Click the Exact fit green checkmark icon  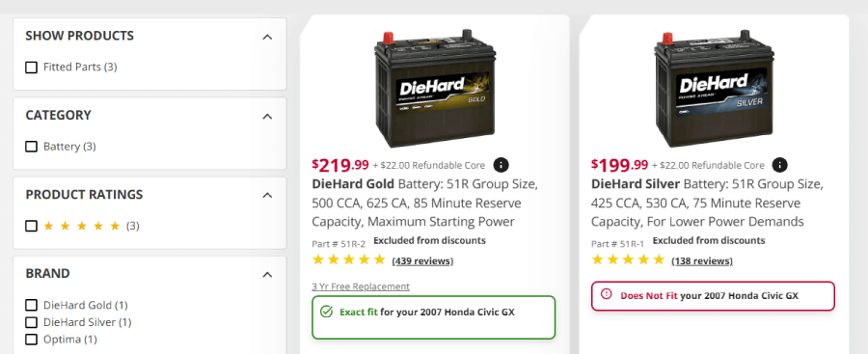point(327,312)
